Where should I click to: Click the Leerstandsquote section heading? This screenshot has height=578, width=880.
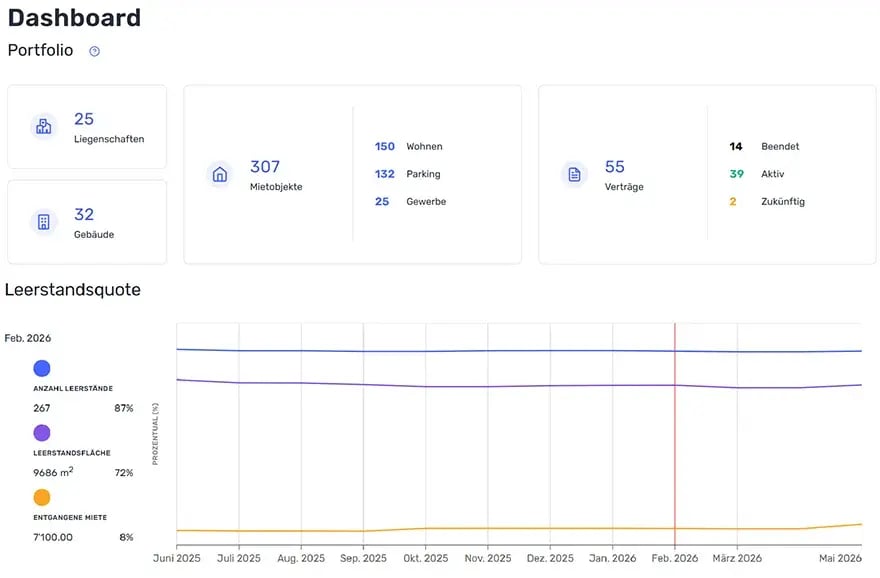[x=73, y=290]
